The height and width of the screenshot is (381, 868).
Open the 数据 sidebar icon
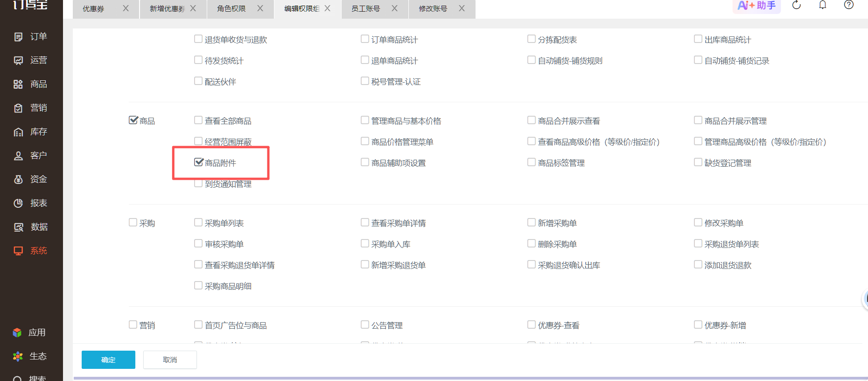click(19, 227)
